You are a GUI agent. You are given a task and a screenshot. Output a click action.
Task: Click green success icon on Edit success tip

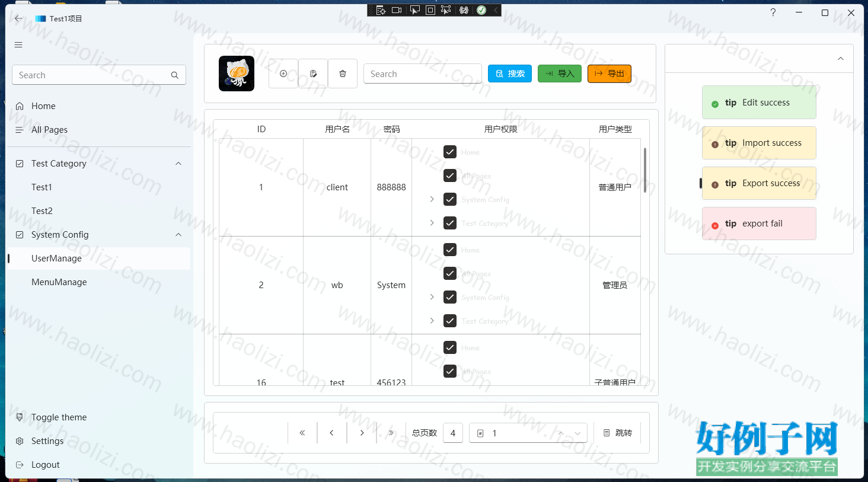pos(715,104)
